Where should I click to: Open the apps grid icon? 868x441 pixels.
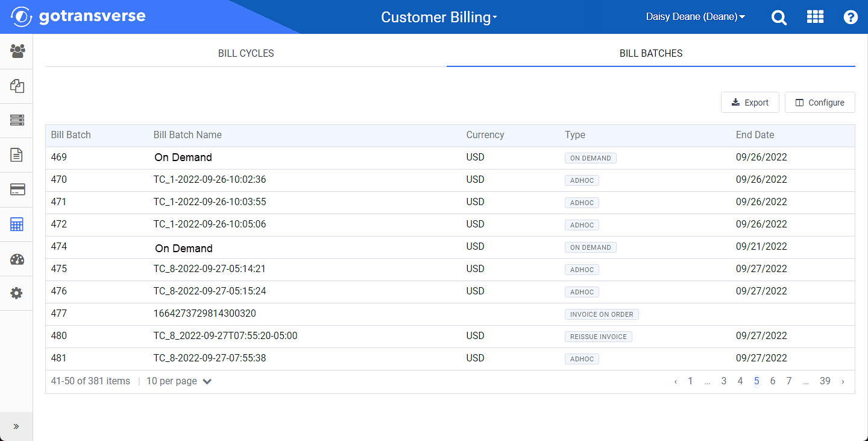point(815,17)
